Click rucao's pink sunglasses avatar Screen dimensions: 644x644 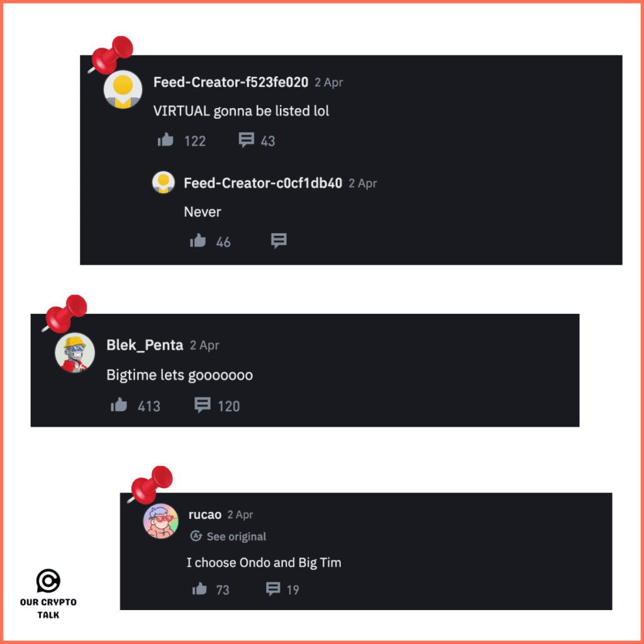pos(160,521)
